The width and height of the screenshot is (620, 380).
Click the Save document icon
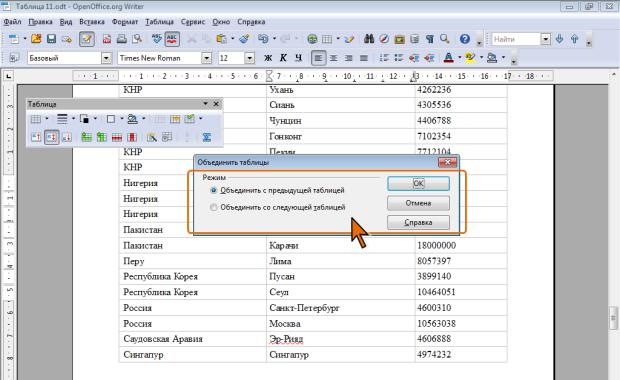51,39
